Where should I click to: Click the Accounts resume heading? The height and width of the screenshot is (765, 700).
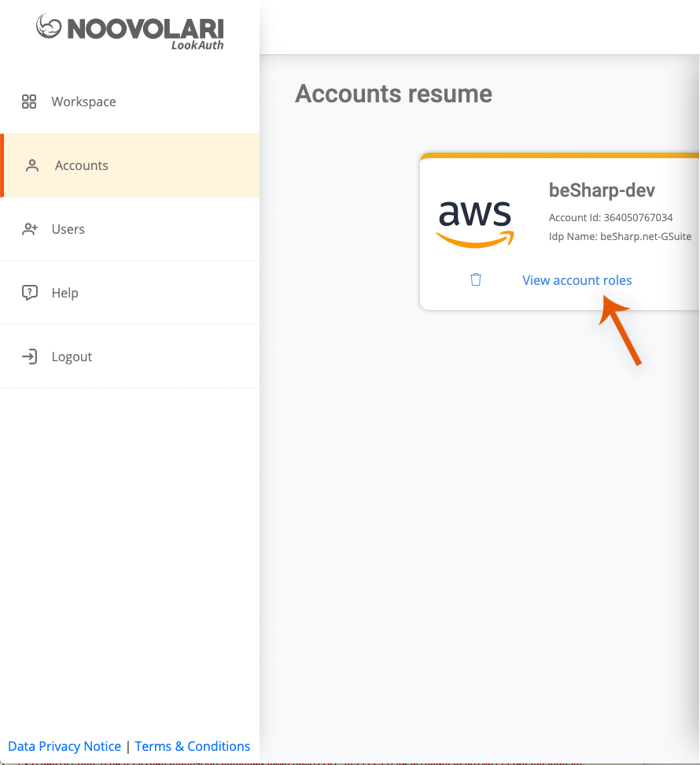(393, 94)
